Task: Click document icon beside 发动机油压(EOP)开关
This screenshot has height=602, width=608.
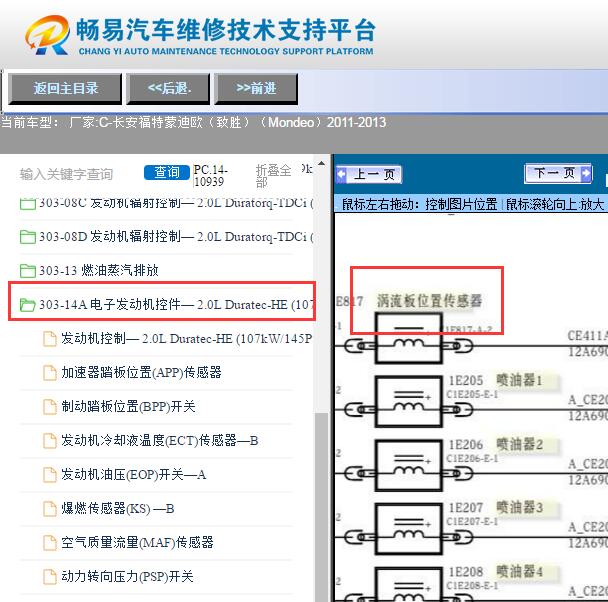Action: coord(50,475)
